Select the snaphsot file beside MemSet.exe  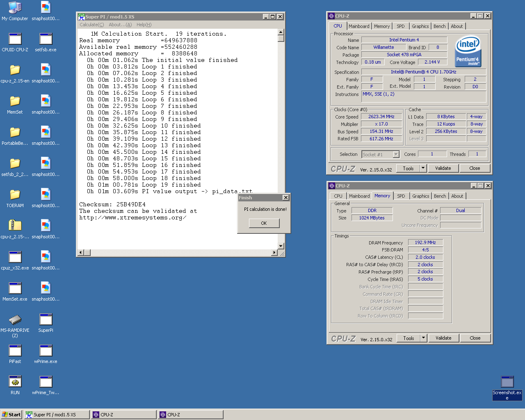point(46,292)
